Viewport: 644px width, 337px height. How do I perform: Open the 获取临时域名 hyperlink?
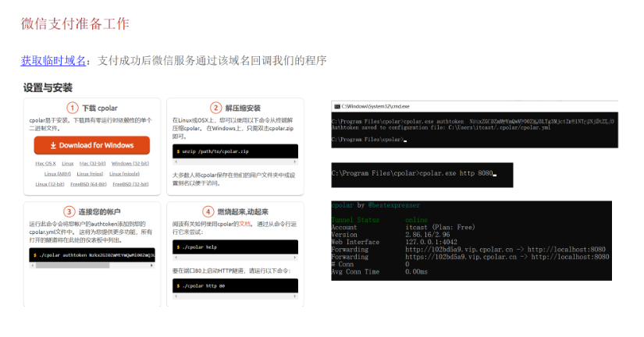coord(53,61)
